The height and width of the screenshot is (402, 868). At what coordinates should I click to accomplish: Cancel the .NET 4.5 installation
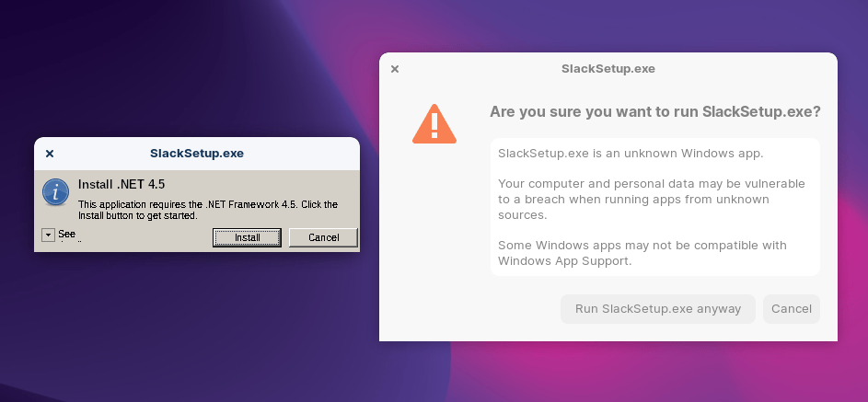[323, 237]
